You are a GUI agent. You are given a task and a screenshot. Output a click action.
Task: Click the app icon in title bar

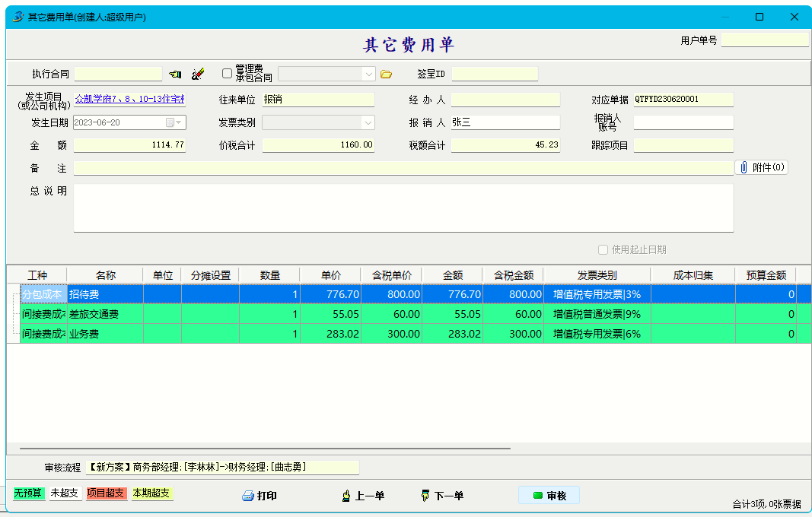pos(18,17)
